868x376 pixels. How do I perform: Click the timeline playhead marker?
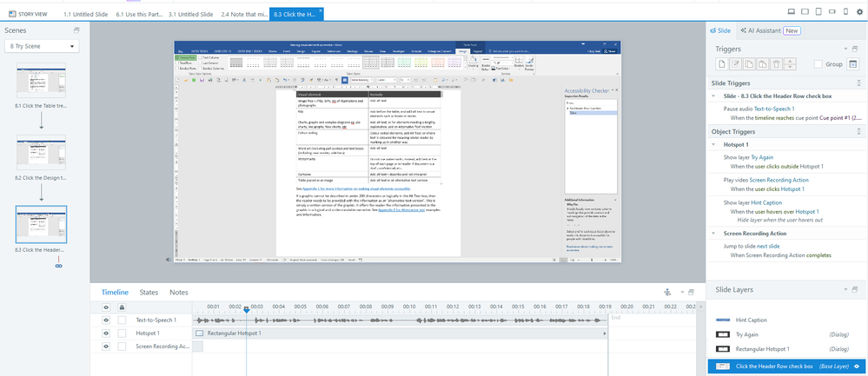247,310
